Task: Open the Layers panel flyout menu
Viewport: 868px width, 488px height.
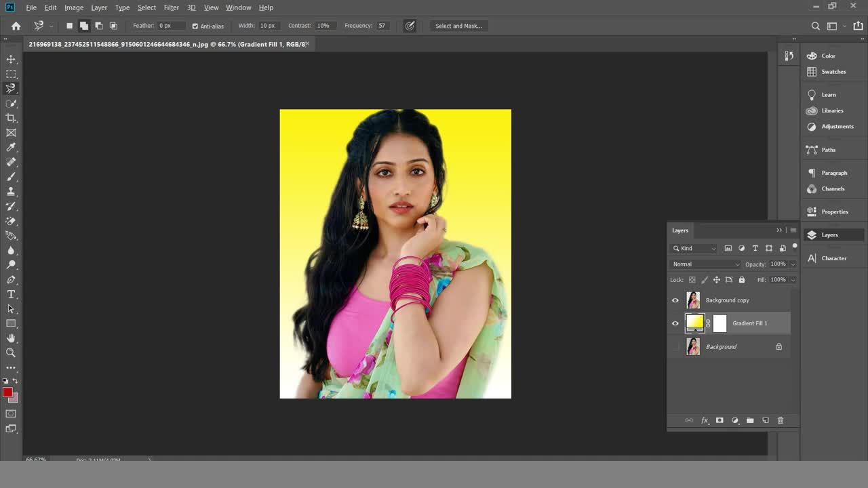Action: [x=793, y=230]
